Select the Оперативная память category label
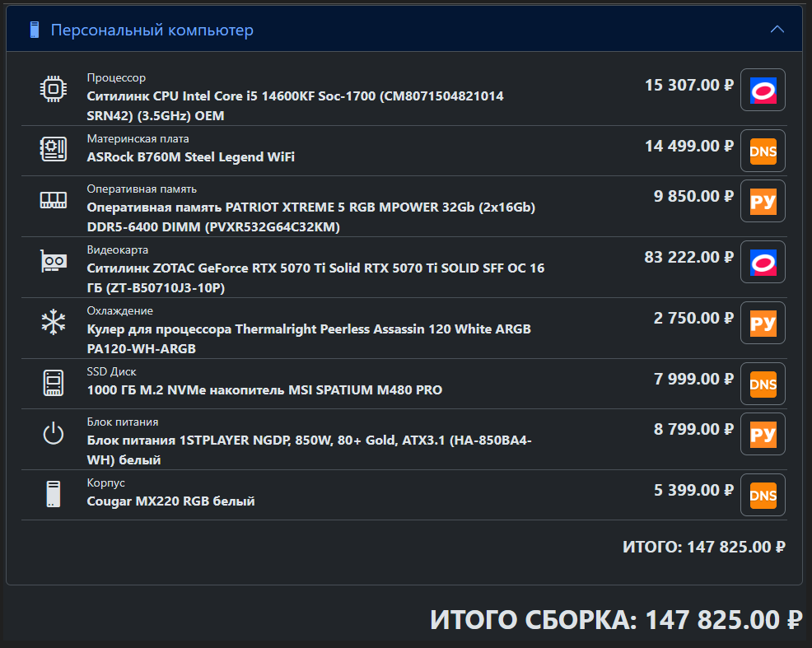The image size is (812, 648). click(142, 189)
